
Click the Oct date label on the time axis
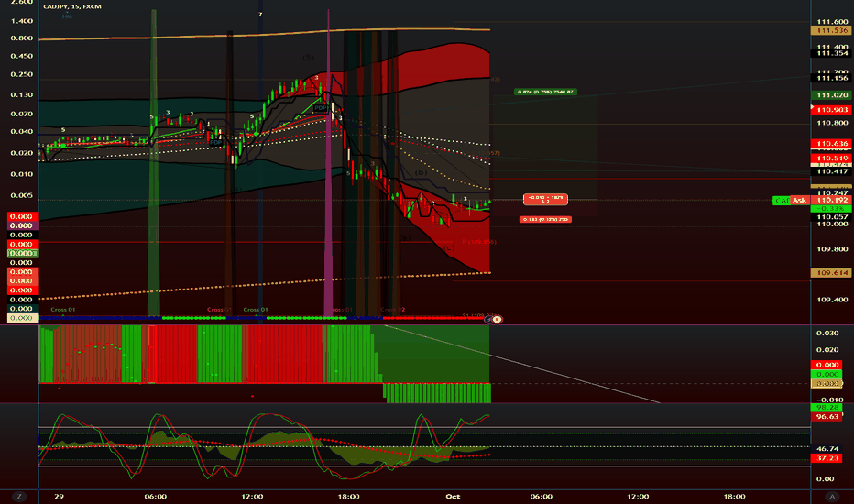click(x=453, y=497)
